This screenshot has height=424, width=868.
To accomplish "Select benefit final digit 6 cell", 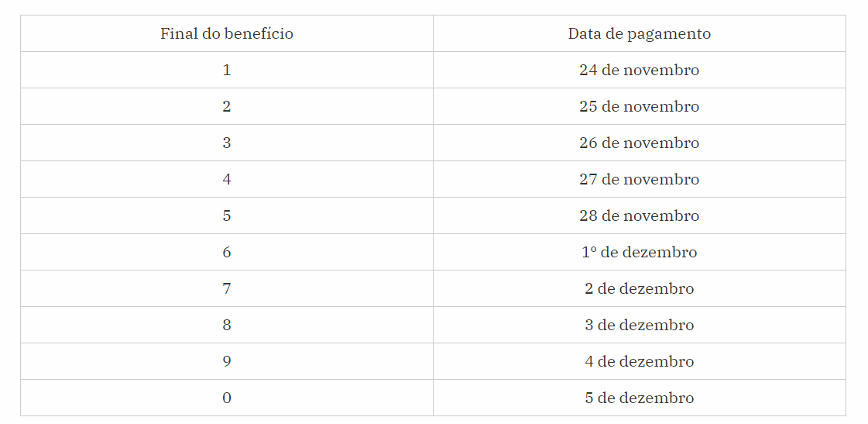I will [226, 252].
